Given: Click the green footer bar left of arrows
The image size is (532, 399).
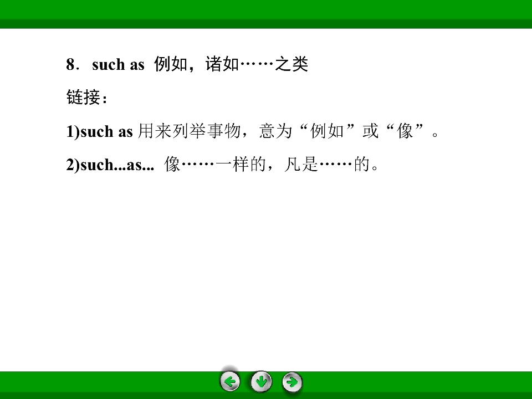Looking at the screenshot, I should tap(111, 382).
